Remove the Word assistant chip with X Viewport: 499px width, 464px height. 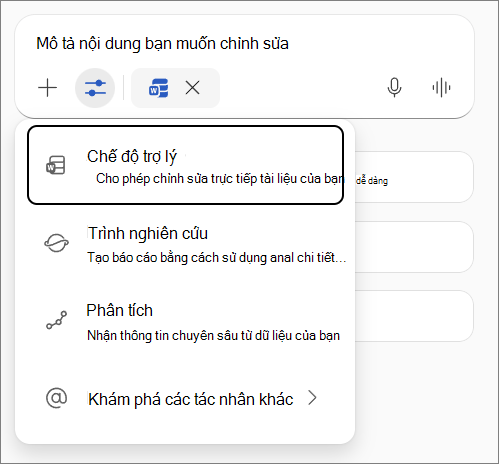(192, 88)
